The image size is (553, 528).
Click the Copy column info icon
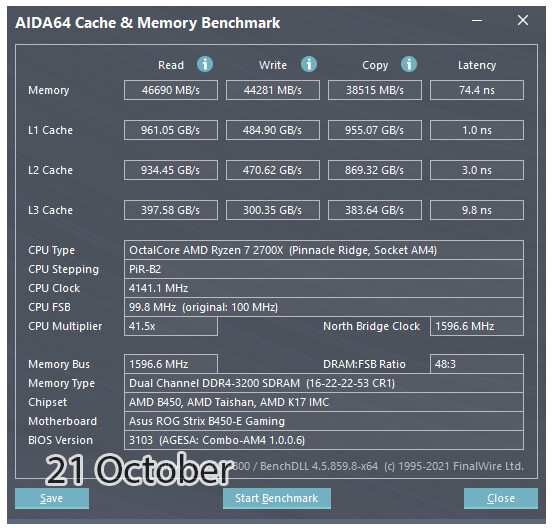point(409,65)
